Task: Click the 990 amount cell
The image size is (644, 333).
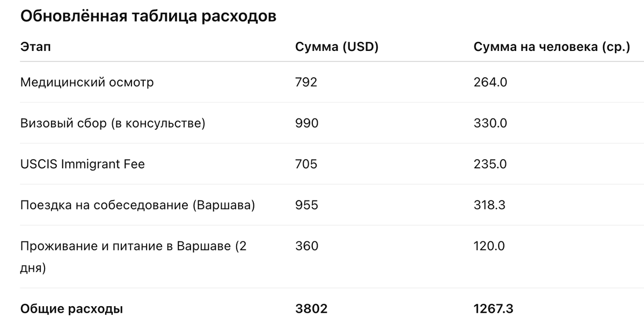Action: click(306, 123)
